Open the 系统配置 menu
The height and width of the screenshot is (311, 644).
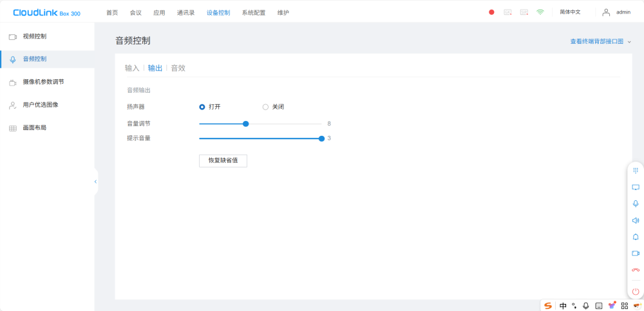(x=253, y=13)
